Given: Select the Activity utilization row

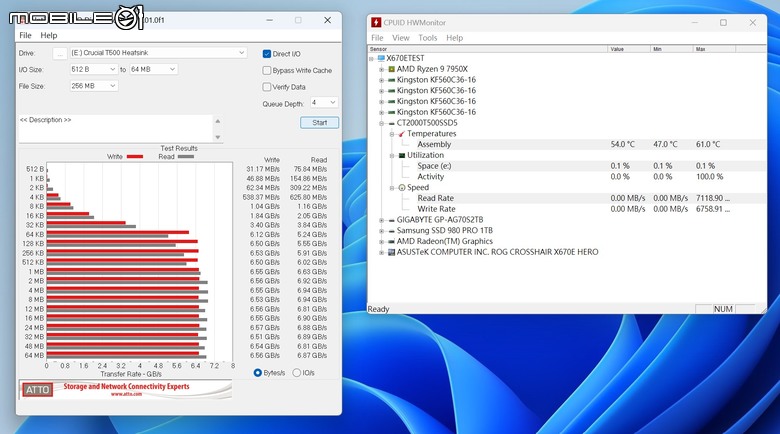Looking at the screenshot, I should click(567, 177).
